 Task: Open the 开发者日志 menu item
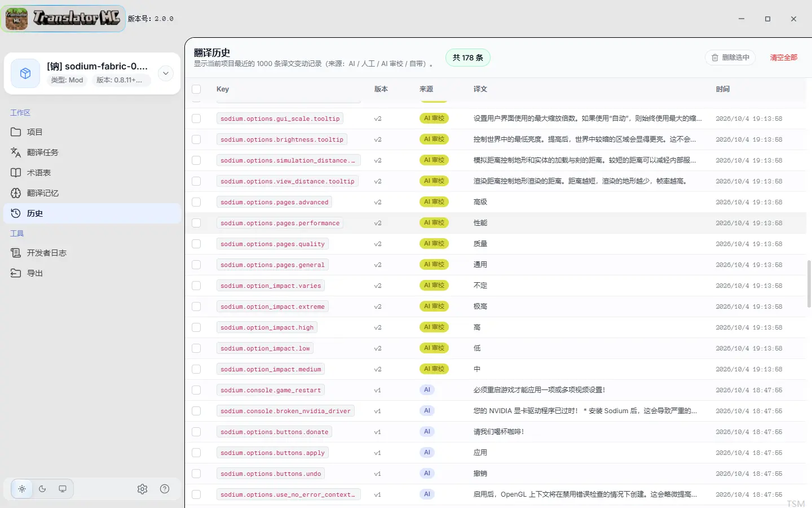click(x=92, y=253)
